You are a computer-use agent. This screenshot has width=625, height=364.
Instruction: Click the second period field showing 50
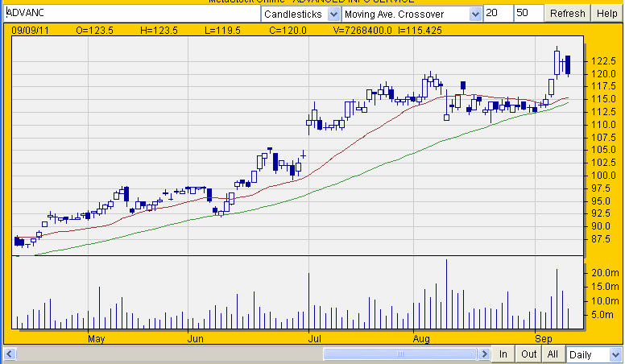point(528,14)
